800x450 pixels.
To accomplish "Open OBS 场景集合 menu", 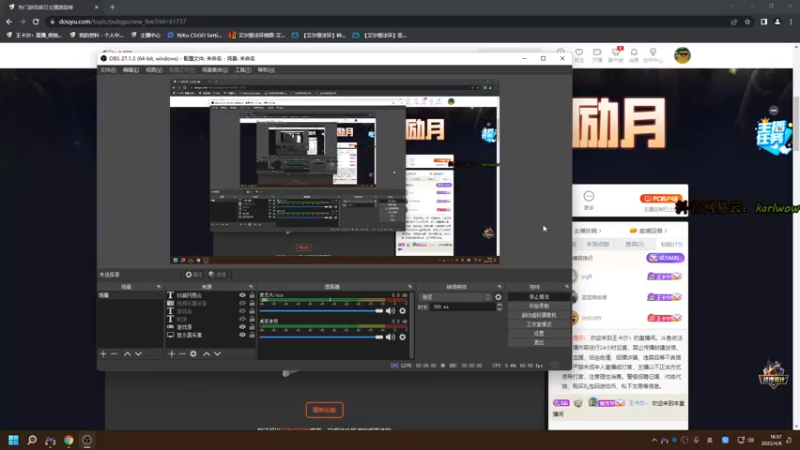I will point(215,70).
